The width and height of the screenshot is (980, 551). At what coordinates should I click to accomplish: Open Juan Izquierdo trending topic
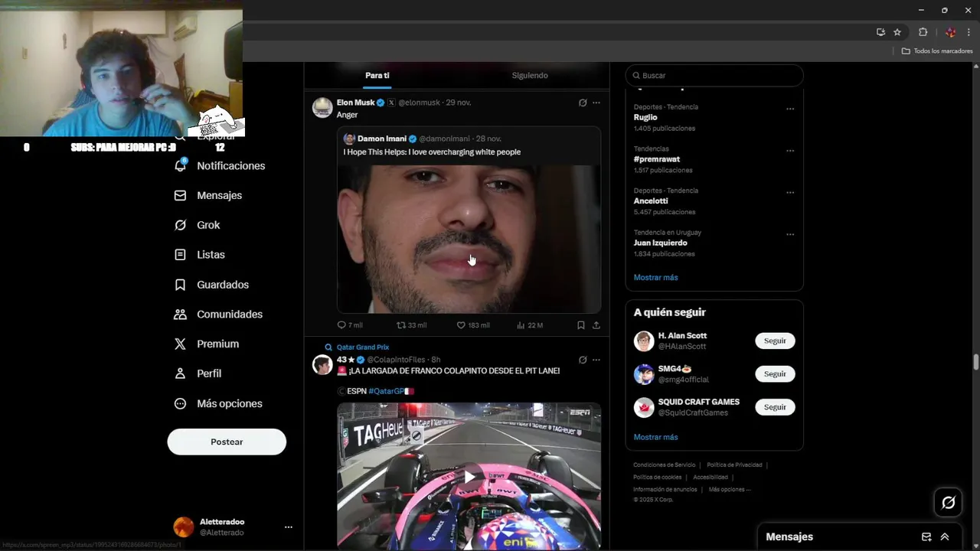[x=661, y=243]
